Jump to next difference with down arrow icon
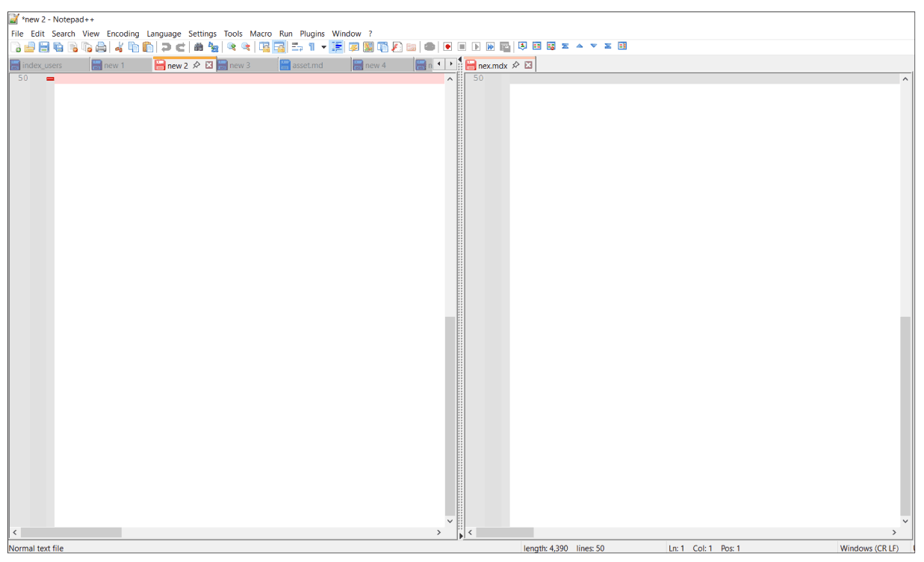The height and width of the screenshot is (562, 924). click(x=594, y=46)
